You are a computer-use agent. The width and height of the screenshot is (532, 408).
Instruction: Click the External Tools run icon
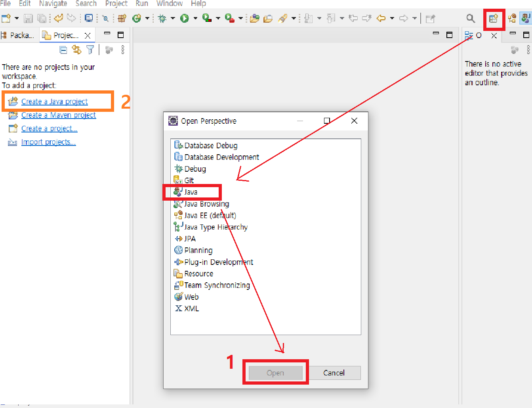coord(230,18)
